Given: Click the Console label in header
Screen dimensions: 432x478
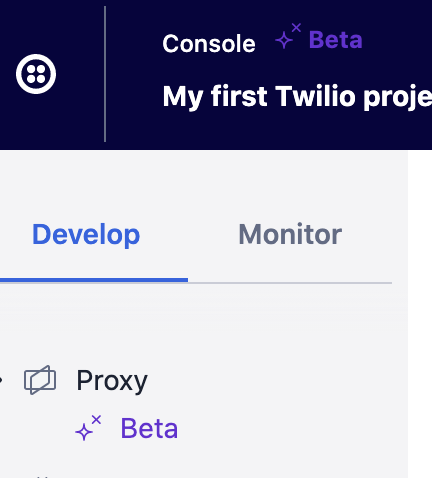Looking at the screenshot, I should (209, 44).
